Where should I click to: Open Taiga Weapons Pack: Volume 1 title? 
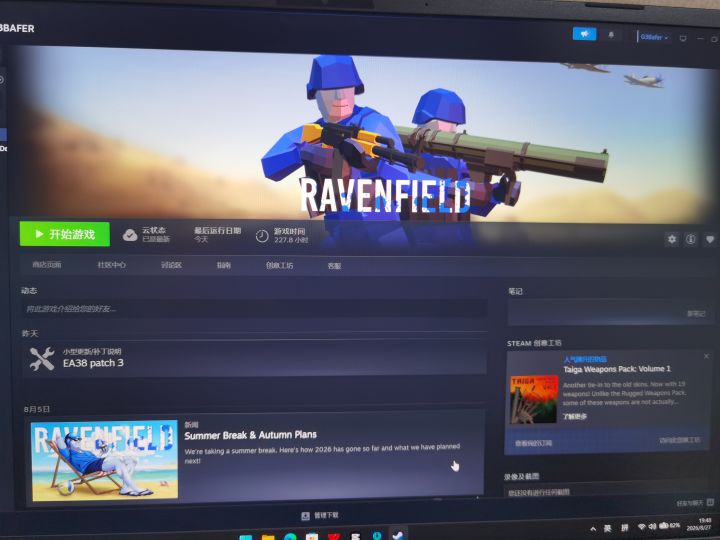(617, 369)
